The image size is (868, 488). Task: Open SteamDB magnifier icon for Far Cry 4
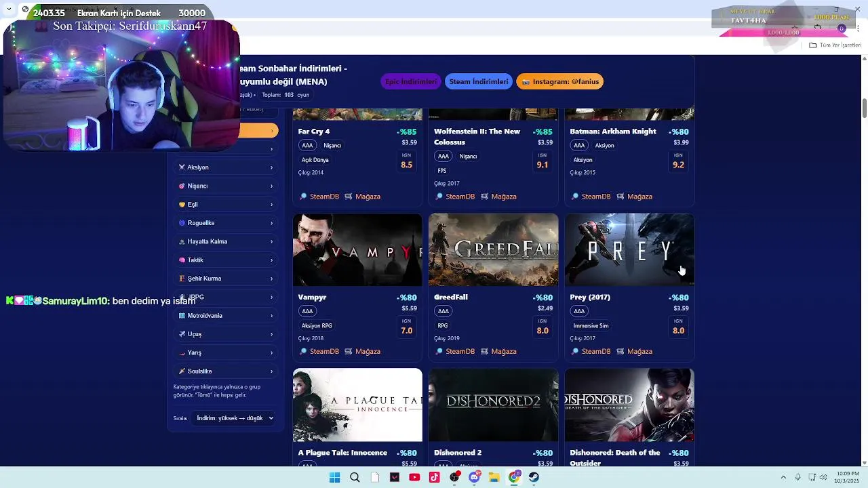click(x=304, y=197)
